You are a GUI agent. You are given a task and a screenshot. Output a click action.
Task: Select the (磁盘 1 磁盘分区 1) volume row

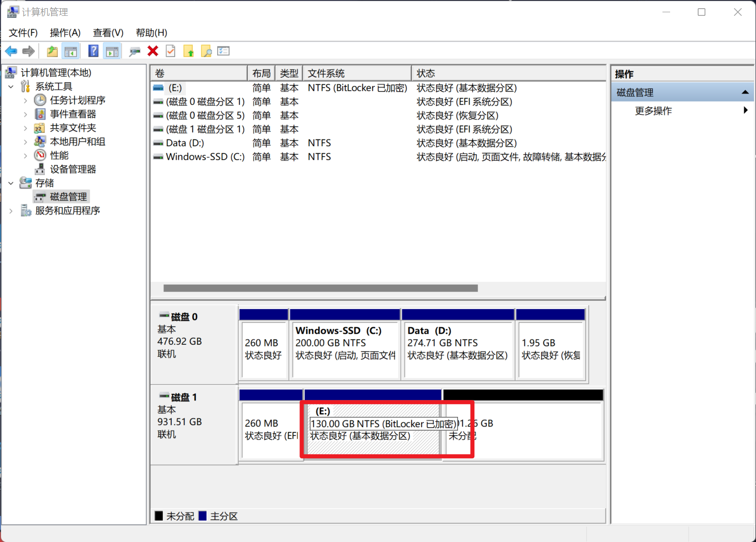point(378,129)
